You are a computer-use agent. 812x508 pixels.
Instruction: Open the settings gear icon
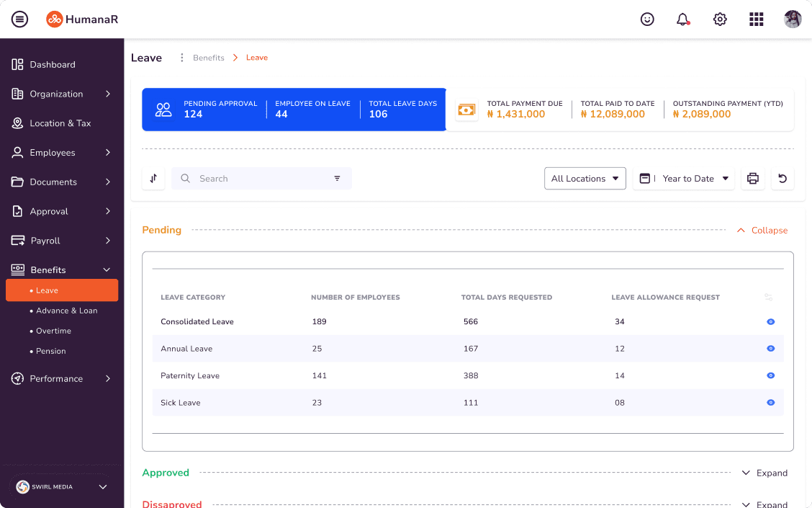point(720,19)
